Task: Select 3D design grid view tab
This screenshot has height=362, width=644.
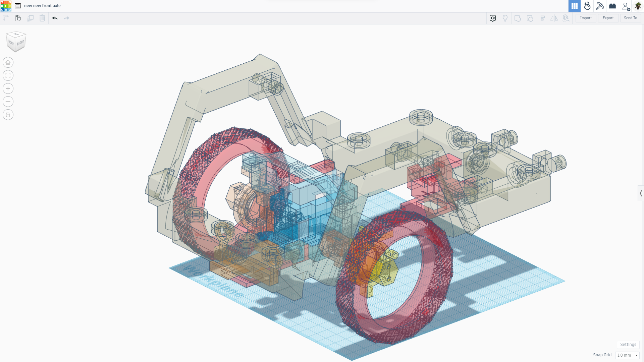Action: (x=574, y=6)
